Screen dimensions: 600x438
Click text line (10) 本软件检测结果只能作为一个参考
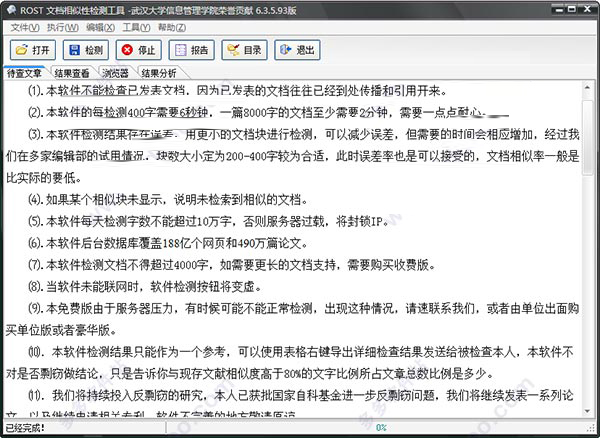point(289,362)
